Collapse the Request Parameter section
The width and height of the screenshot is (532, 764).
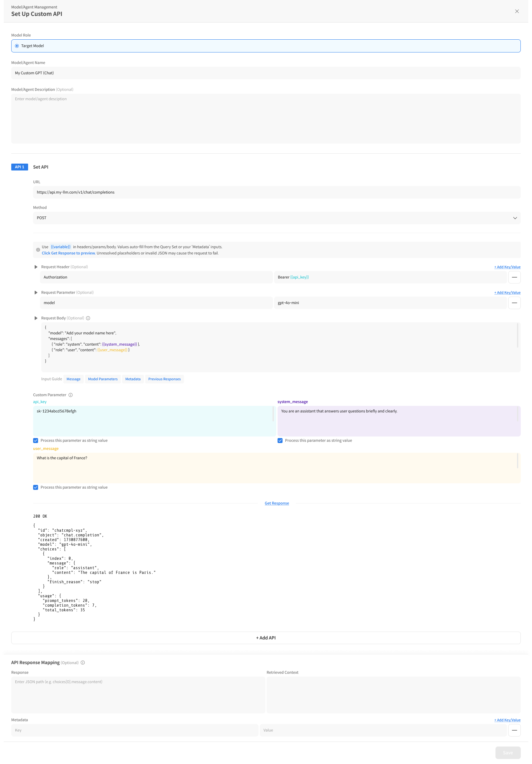coord(36,293)
